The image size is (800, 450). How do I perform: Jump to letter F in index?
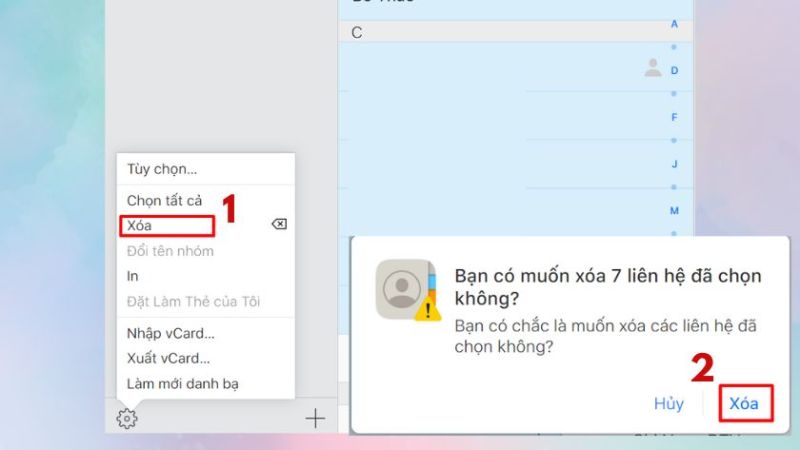(x=674, y=117)
